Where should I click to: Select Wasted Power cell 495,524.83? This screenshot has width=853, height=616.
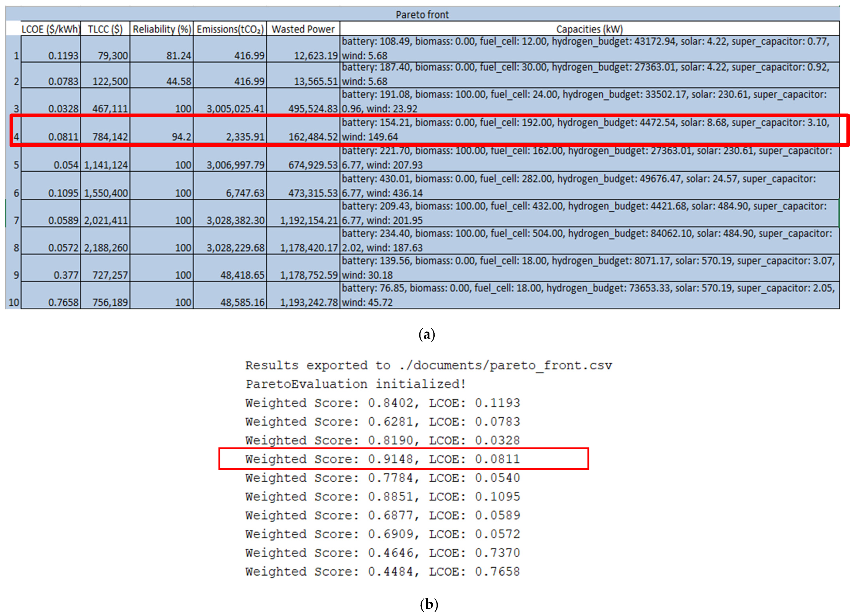[x=303, y=102]
